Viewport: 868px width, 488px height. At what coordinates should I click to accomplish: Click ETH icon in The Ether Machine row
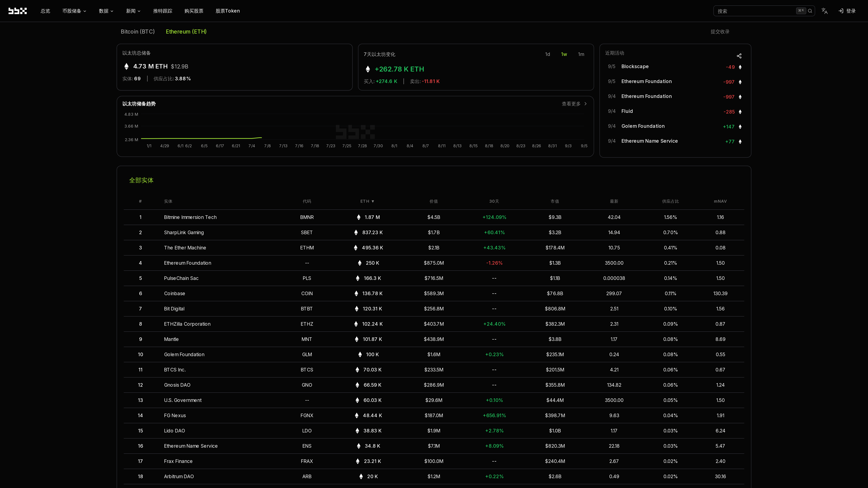[x=356, y=248]
